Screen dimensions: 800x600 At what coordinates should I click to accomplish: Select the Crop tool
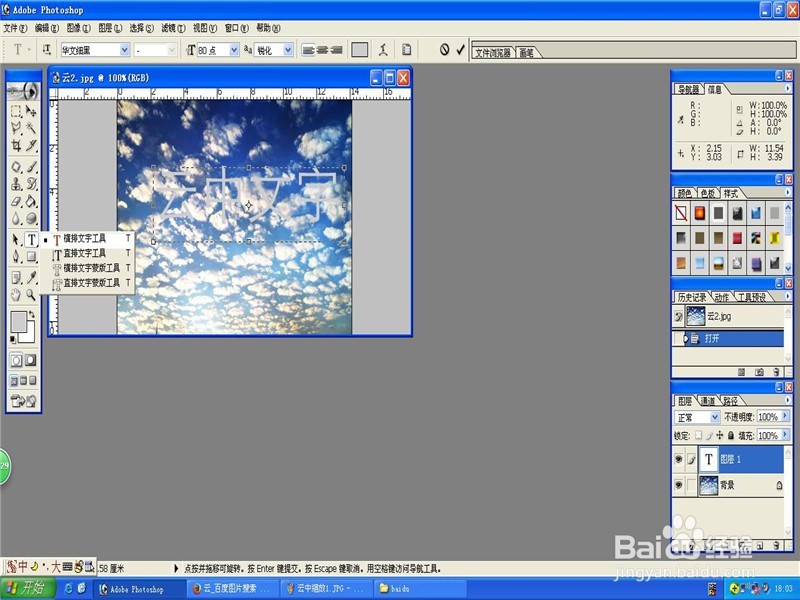16,146
